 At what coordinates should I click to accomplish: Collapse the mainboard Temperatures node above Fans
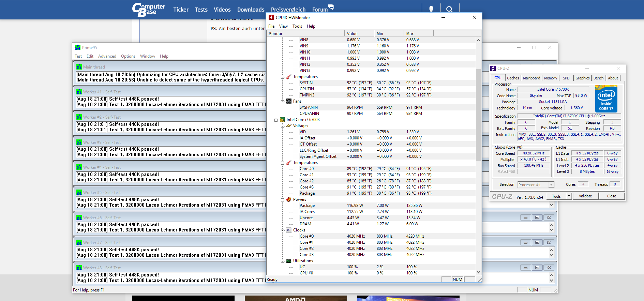click(x=283, y=77)
